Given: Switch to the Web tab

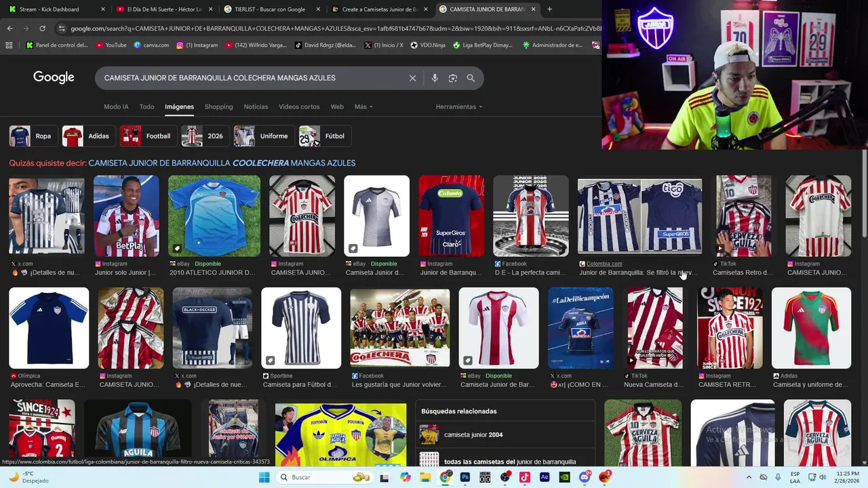Looking at the screenshot, I should click(337, 106).
